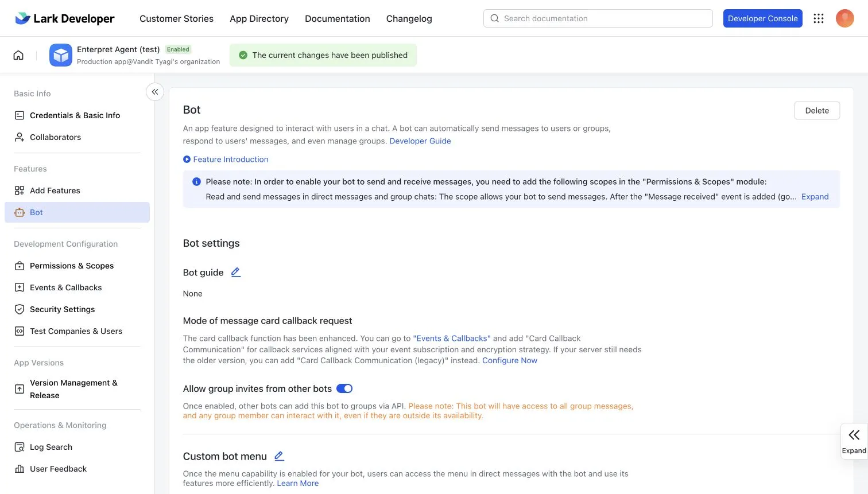Edit the Custom bot menu pencil icon
The height and width of the screenshot is (494, 868).
point(279,456)
